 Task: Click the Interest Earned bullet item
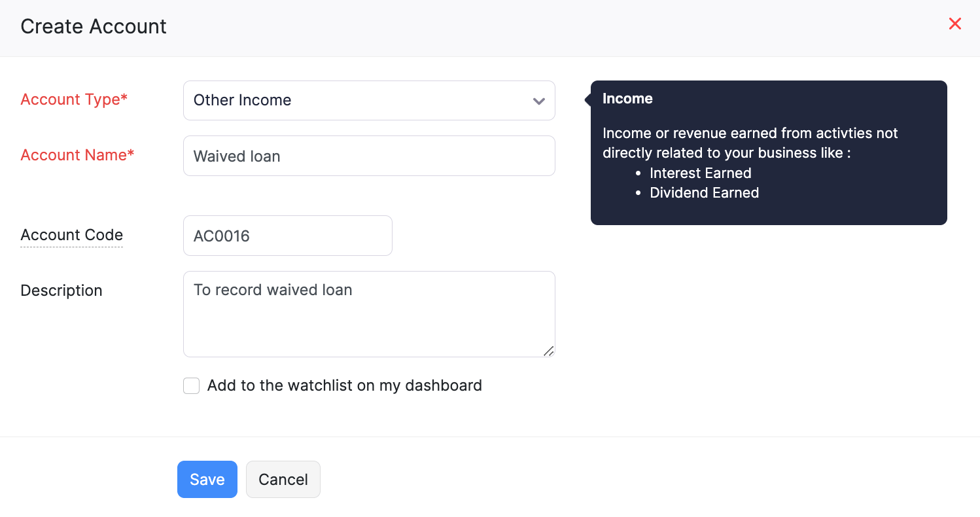pyautogui.click(x=700, y=173)
